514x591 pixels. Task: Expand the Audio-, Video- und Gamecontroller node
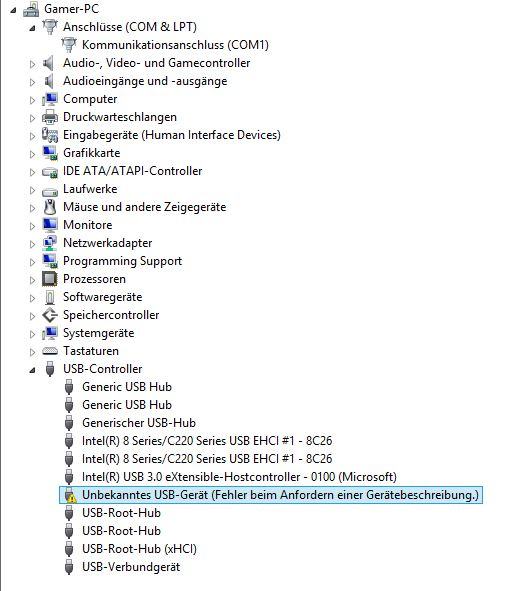(32, 64)
